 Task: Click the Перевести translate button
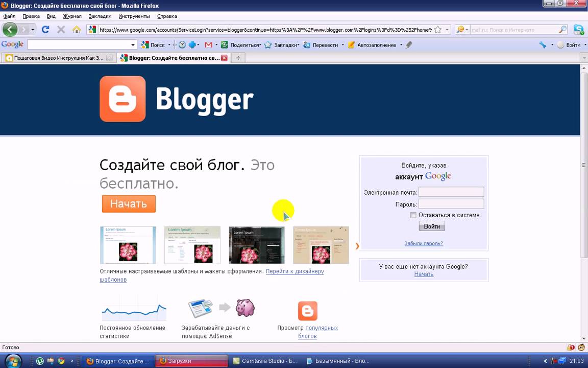point(321,44)
